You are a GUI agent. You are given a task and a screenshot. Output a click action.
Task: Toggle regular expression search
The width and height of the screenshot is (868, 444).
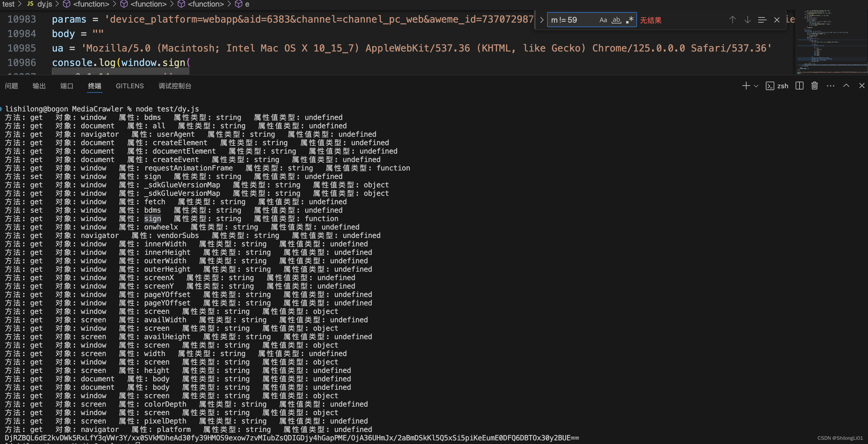630,20
